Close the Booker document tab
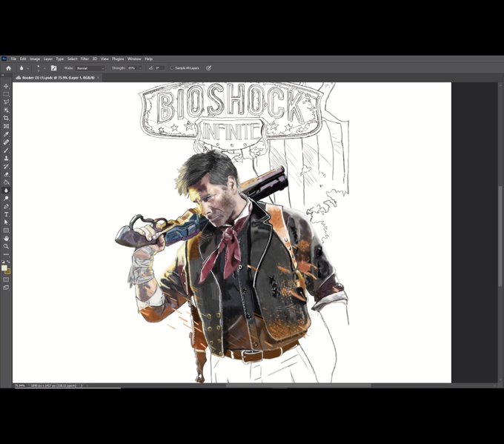Screen dimensions: 504x444 pos(98,78)
